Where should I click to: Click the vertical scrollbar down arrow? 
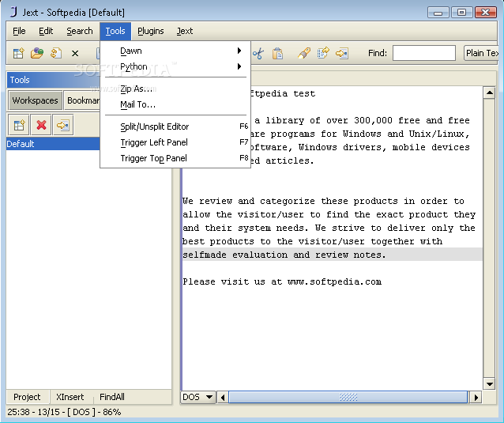489,383
